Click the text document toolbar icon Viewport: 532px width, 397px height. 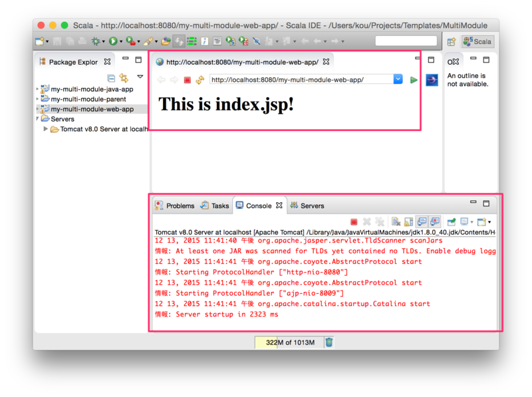(x=217, y=41)
